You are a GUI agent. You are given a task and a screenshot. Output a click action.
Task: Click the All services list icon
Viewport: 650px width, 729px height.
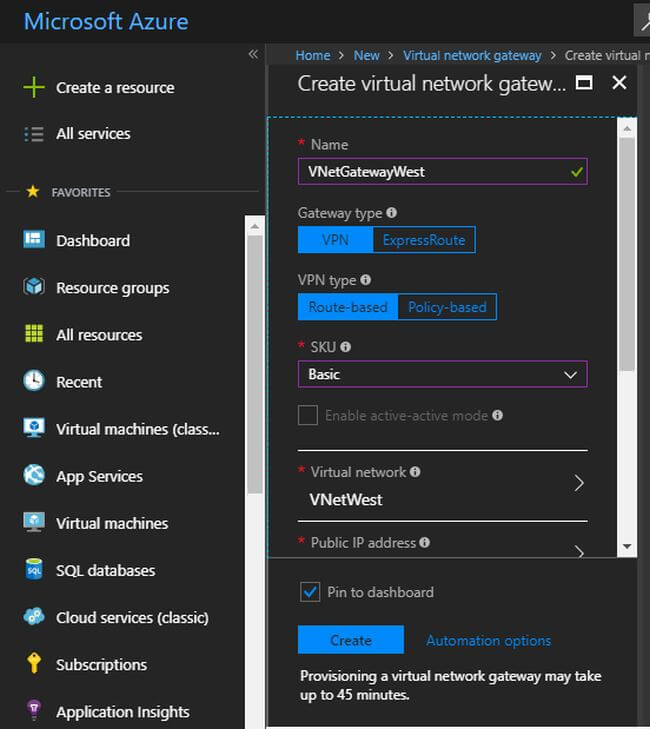click(34, 134)
